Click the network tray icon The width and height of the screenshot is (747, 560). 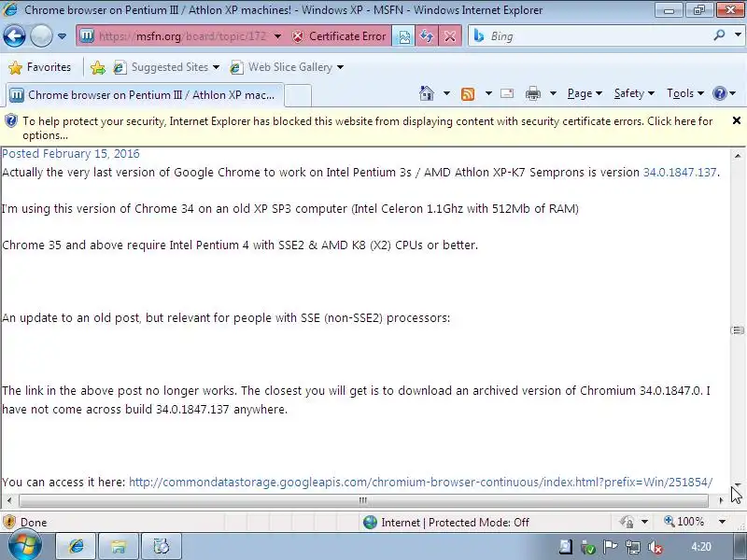click(633, 547)
